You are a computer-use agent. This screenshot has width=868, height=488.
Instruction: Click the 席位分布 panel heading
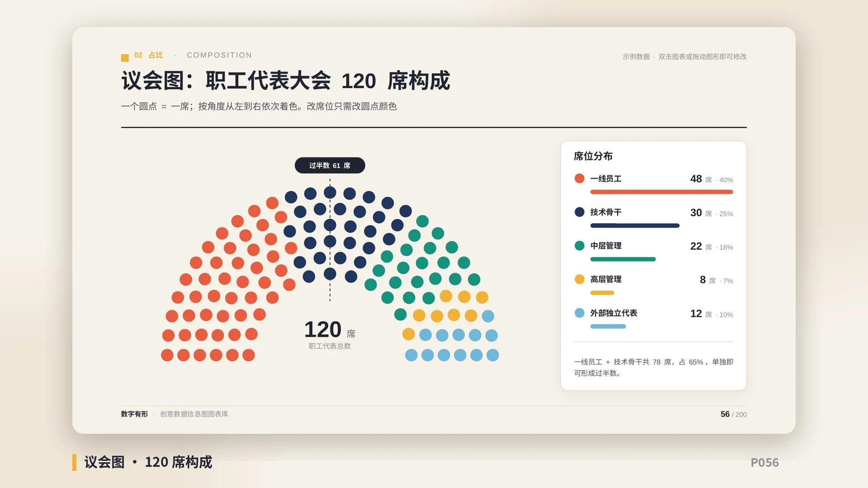click(593, 156)
